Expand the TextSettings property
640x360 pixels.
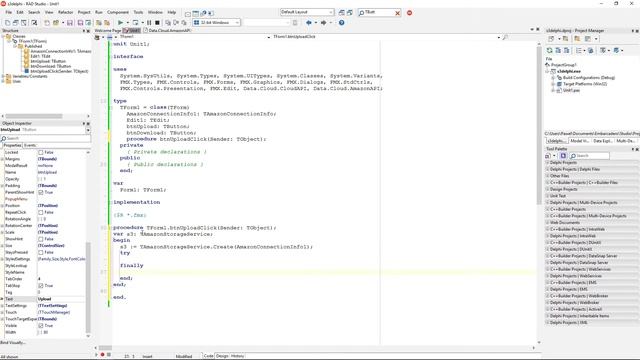click(x=2, y=306)
